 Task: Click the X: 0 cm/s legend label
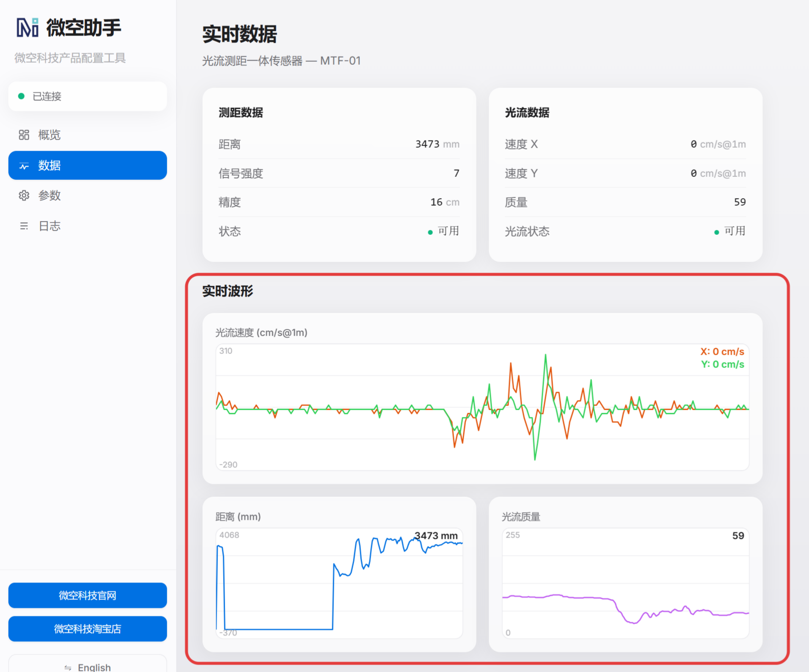[722, 352]
